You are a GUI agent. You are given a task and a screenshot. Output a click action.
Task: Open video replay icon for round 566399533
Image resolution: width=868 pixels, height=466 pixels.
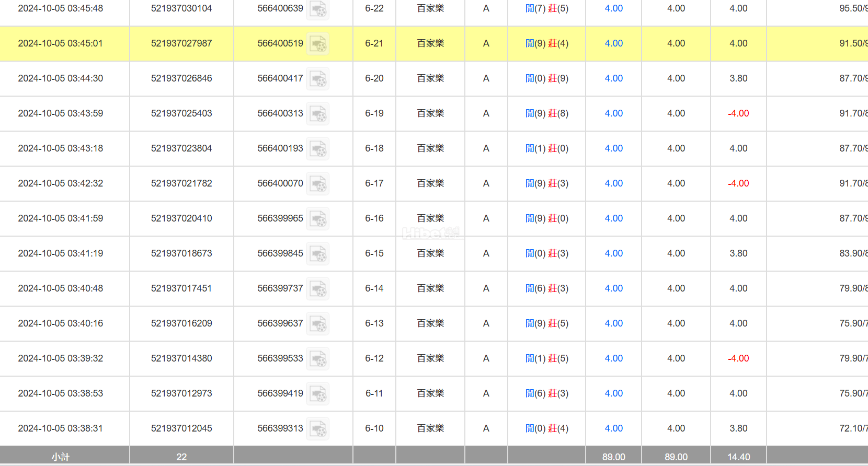click(317, 359)
